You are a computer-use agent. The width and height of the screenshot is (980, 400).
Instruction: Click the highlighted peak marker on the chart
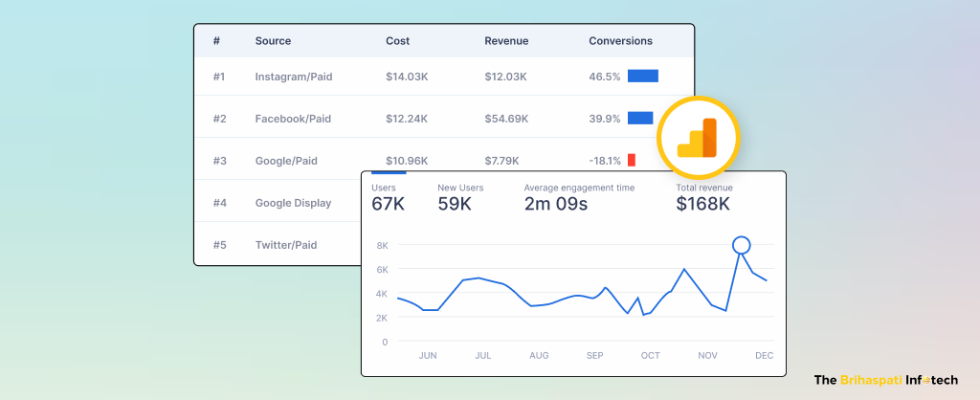pos(741,245)
